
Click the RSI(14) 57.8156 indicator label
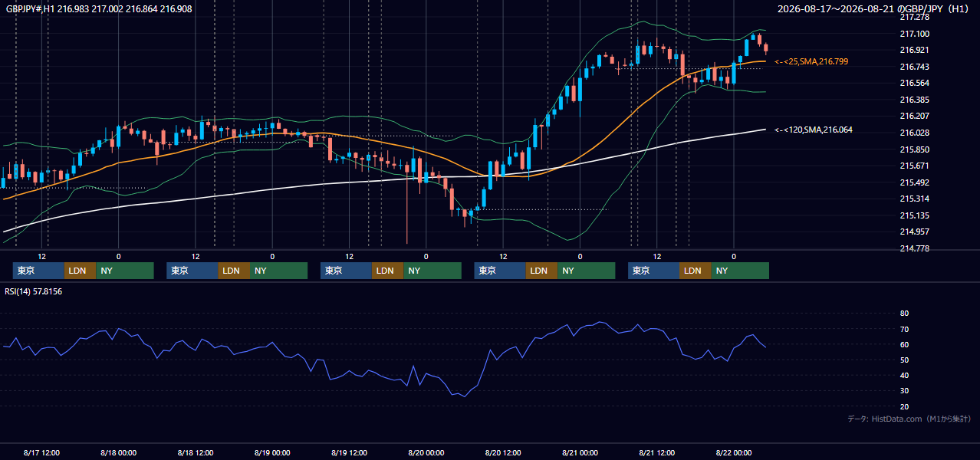pyautogui.click(x=34, y=291)
